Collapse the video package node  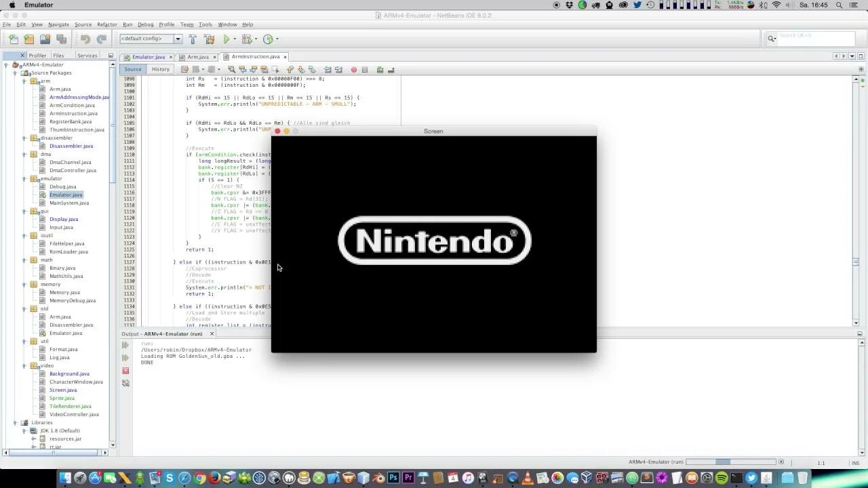[24, 365]
